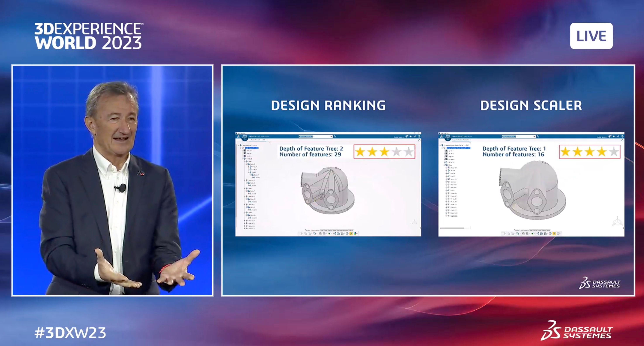Click the axis triad robot in Design Scaler viewport
The image size is (644, 346).
coord(618,222)
